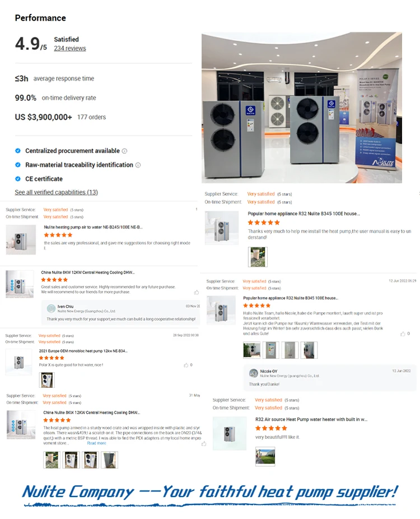
Task: Open the showroom heat pump photo
Action: 302,107
